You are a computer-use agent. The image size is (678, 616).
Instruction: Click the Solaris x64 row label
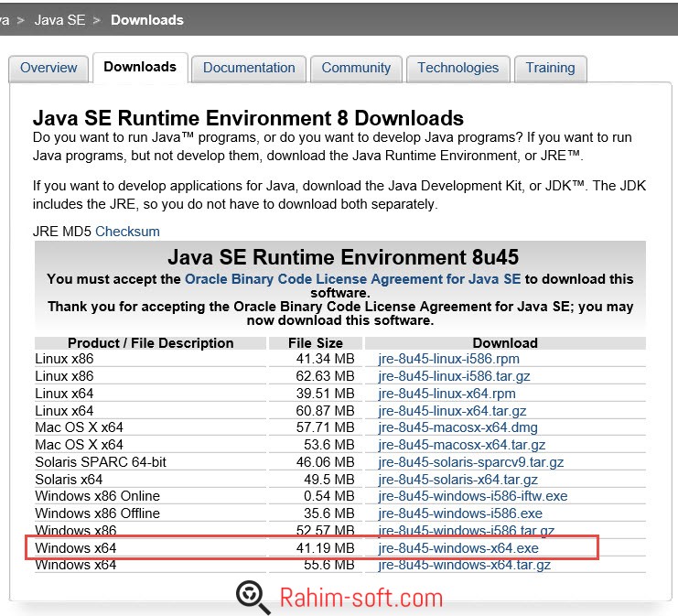(x=69, y=480)
